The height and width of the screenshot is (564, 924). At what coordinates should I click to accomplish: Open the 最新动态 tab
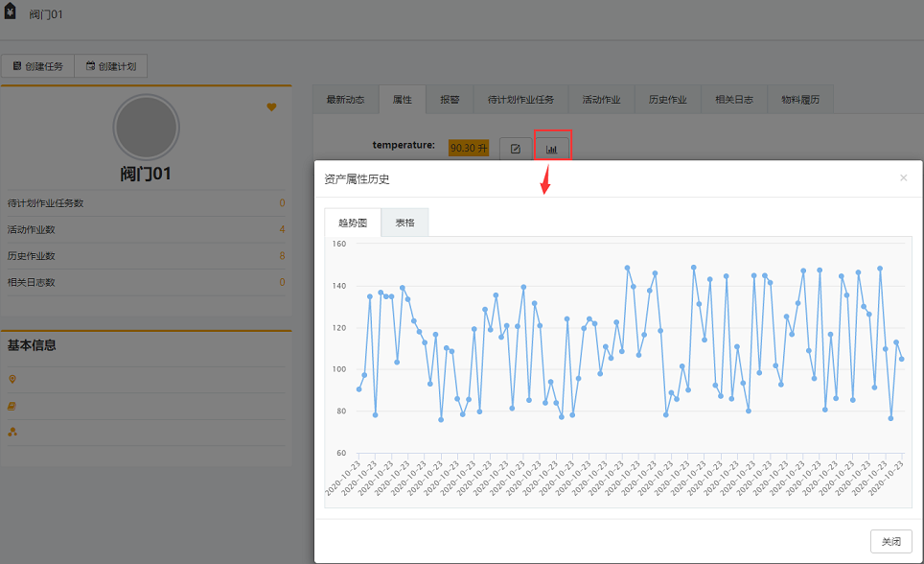pyautogui.click(x=345, y=100)
